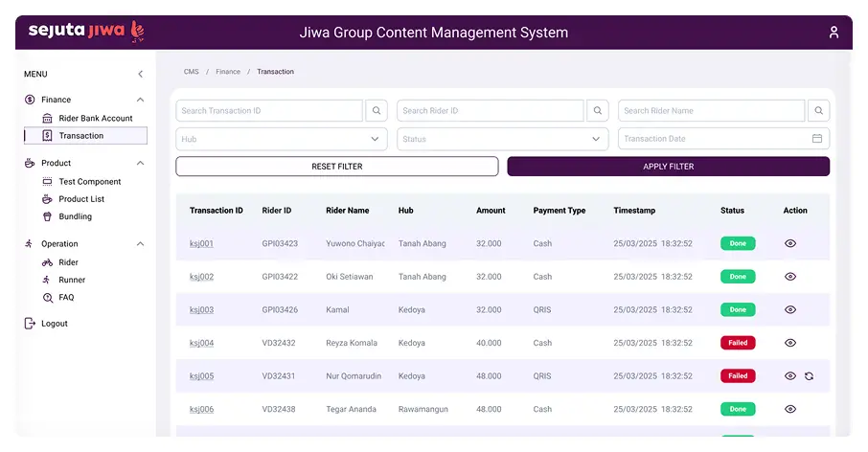Collapse the sidebar using MENU arrow
The height and width of the screenshot is (452, 868).
(140, 75)
